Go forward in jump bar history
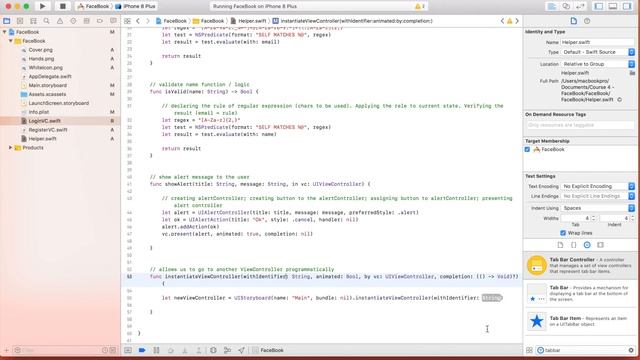 point(148,21)
